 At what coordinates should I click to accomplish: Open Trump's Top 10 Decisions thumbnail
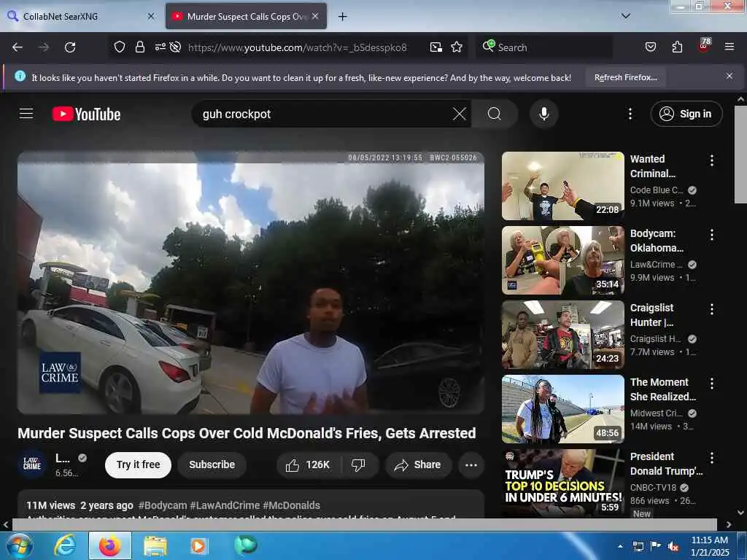[x=562, y=483]
